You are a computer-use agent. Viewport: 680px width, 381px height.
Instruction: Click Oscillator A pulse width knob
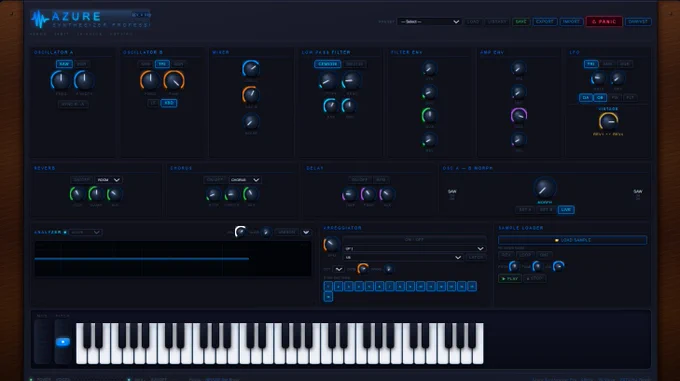pyautogui.click(x=84, y=81)
